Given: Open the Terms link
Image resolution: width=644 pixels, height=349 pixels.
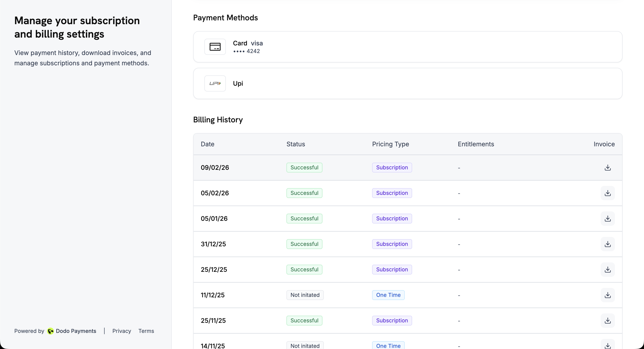Looking at the screenshot, I should coord(146,331).
